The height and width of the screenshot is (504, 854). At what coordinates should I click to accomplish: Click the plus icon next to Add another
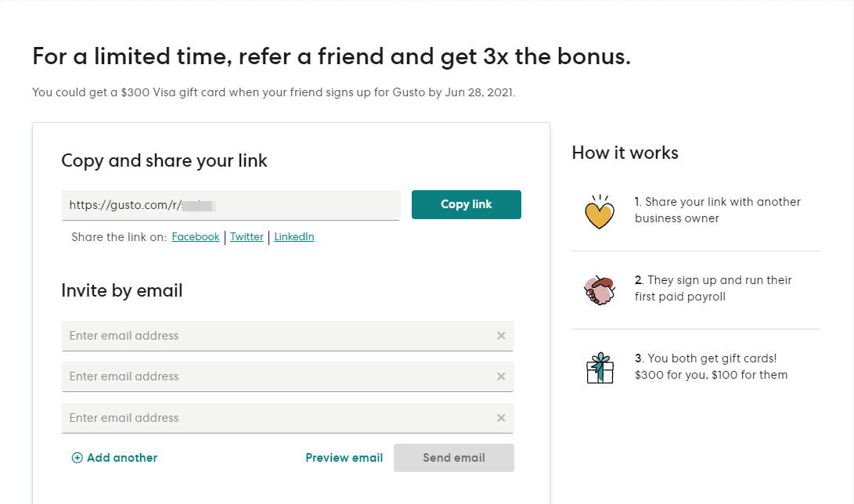point(77,458)
